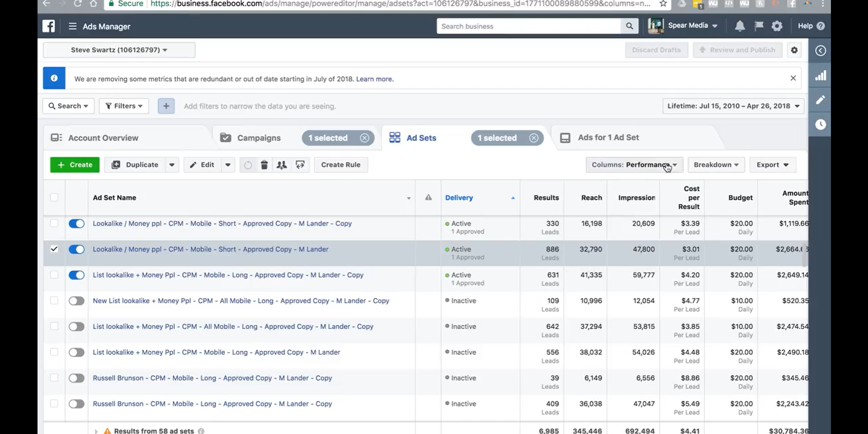Open the edit pencil in right sidebar
Screen dimensions: 868x434
(x=821, y=100)
